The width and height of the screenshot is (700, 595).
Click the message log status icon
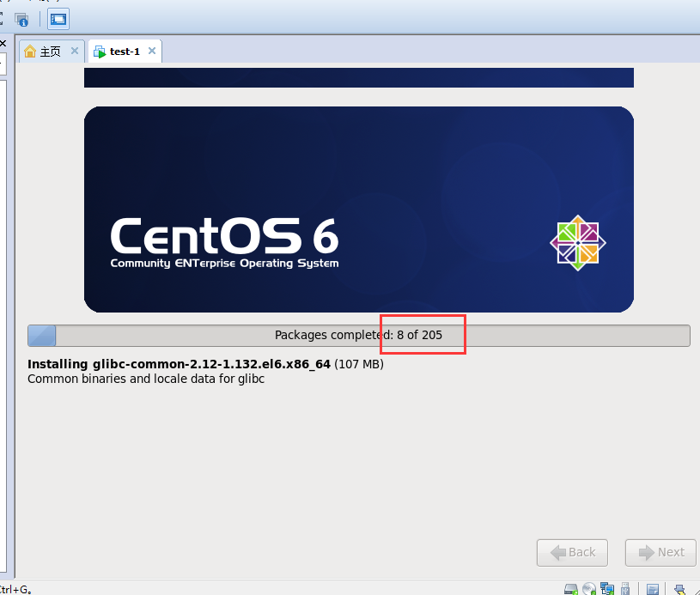coord(653,590)
